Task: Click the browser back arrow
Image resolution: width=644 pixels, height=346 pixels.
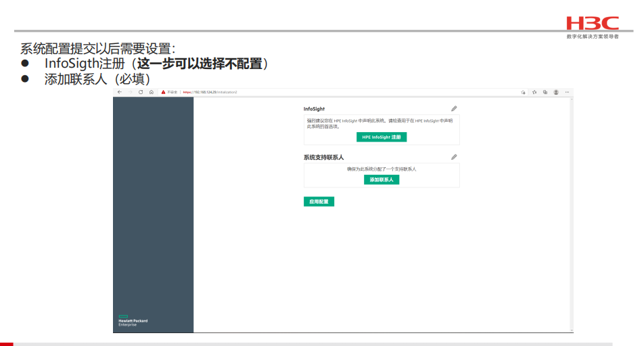Action: pyautogui.click(x=120, y=92)
